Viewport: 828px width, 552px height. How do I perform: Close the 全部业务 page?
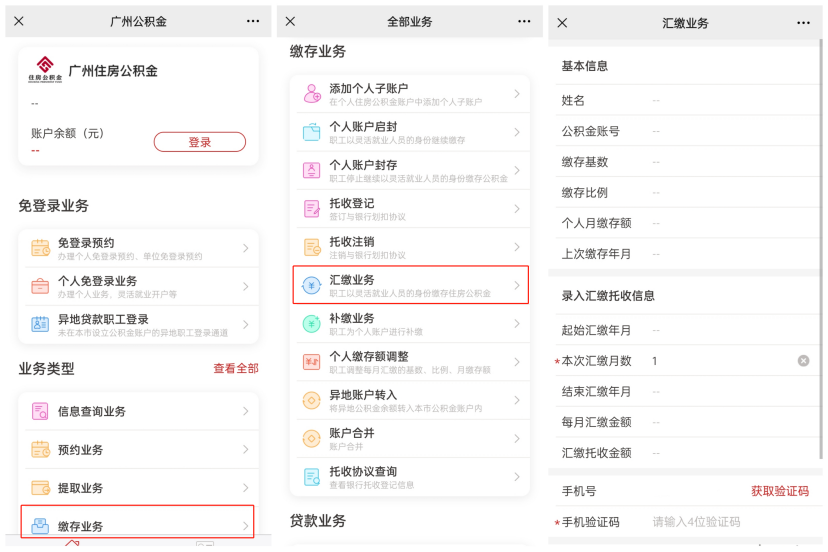(290, 21)
